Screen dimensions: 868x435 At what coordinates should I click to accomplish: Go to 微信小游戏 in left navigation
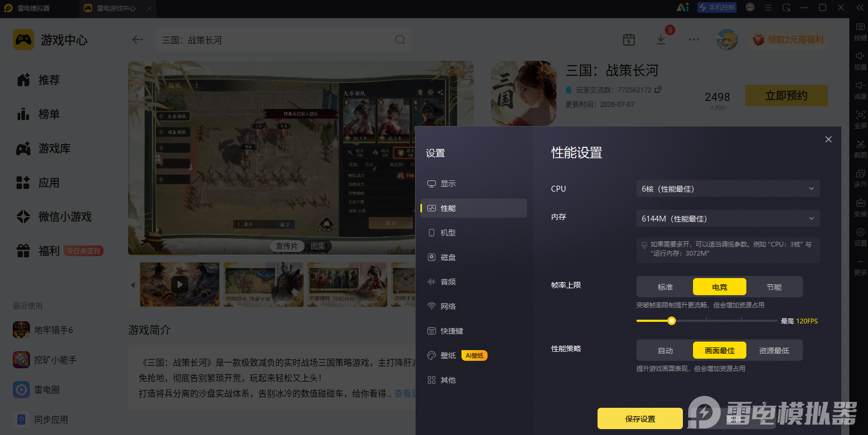coord(54,217)
